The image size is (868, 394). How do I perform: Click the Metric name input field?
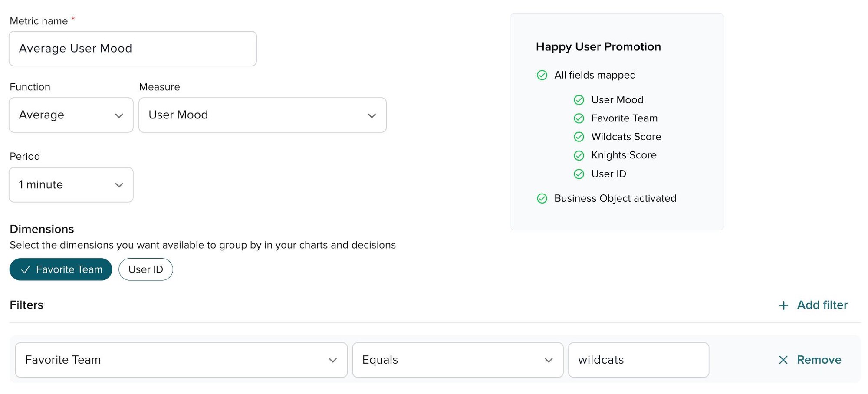point(133,49)
